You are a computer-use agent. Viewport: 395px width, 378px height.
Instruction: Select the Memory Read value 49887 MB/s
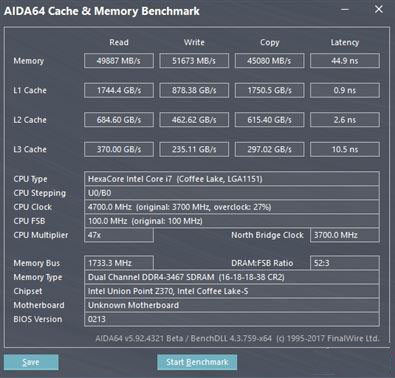pos(119,61)
